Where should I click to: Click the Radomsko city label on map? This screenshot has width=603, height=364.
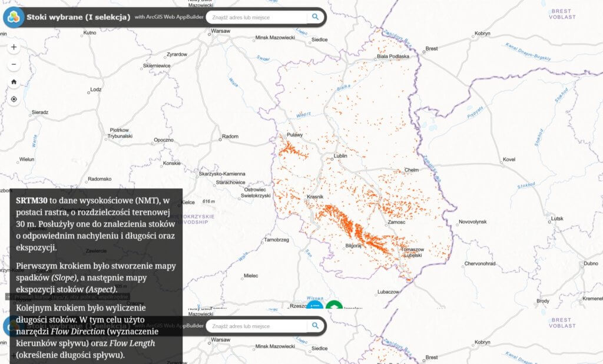coord(100,179)
